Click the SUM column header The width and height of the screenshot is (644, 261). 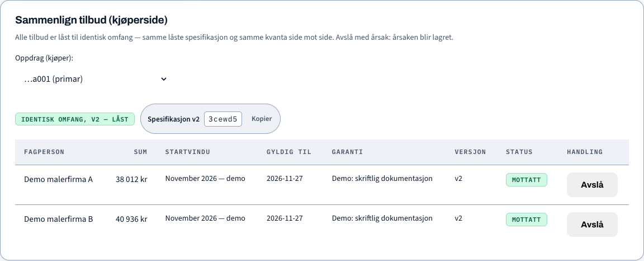140,152
